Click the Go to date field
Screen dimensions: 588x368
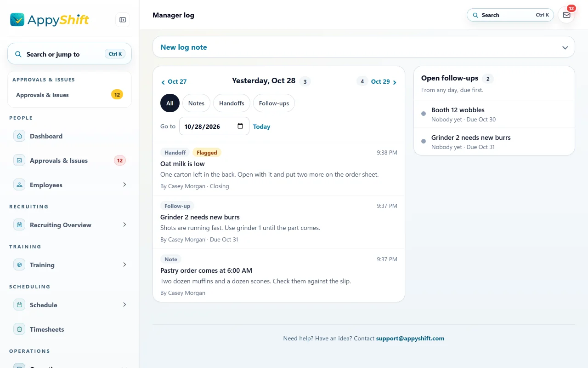click(214, 126)
